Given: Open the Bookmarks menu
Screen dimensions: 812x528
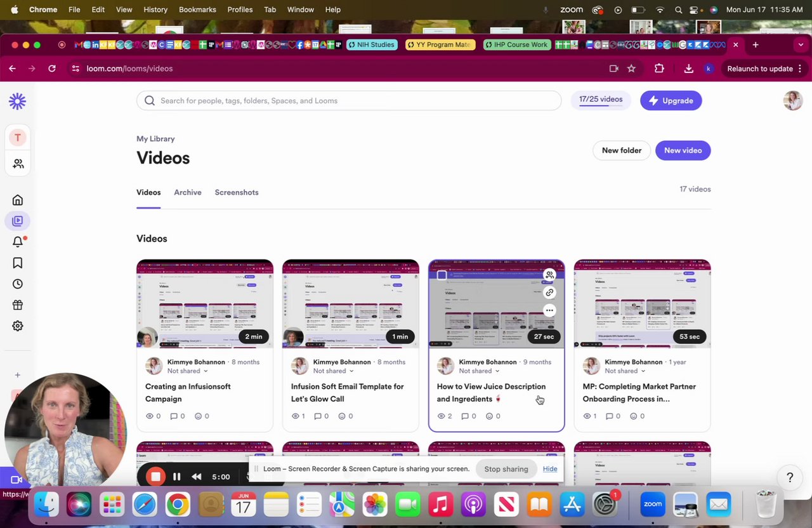Looking at the screenshot, I should [x=197, y=10].
